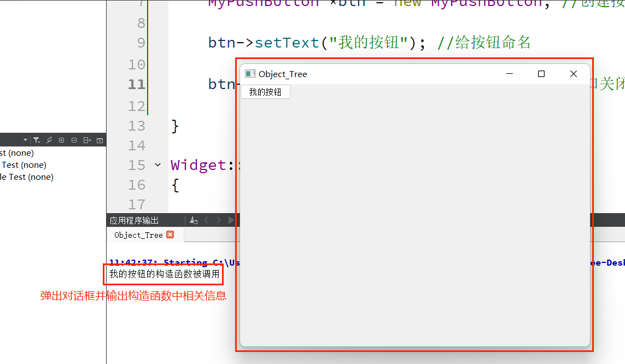The height and width of the screenshot is (364, 625).
Task: Click the opening brace on line 16
Action: tap(175, 186)
